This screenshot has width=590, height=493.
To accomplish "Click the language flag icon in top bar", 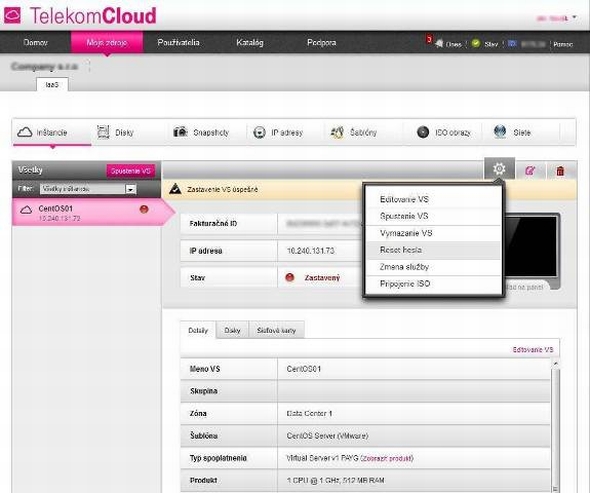I will point(512,43).
